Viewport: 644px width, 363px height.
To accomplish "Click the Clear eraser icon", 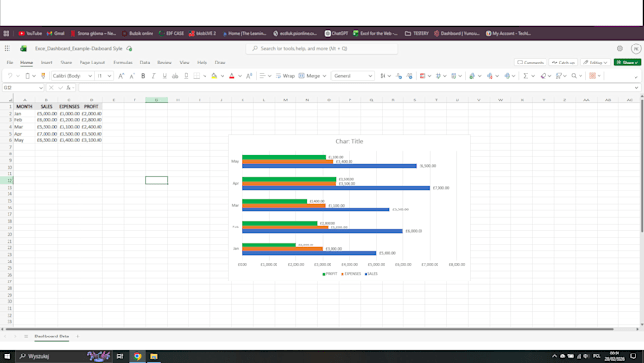I will coord(543,76).
